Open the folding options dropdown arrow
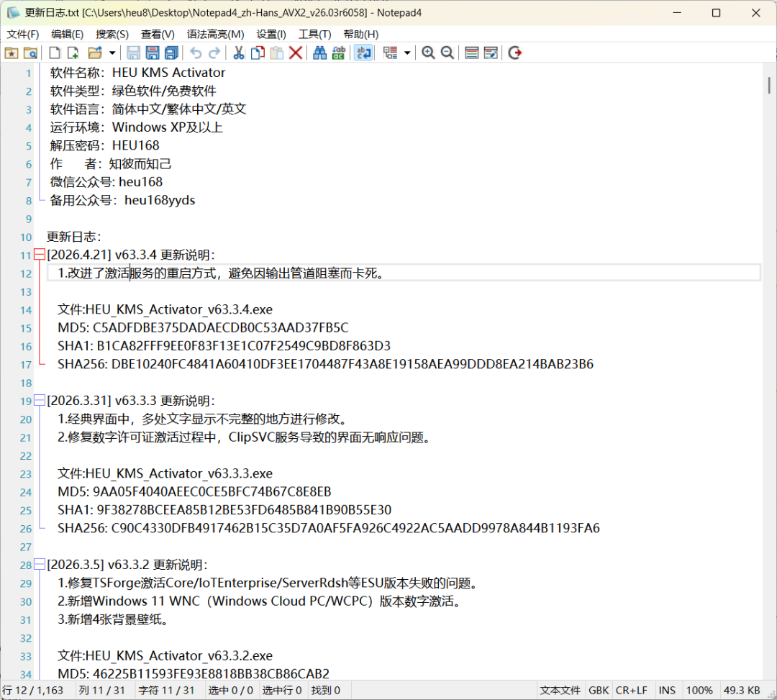Image resolution: width=777 pixels, height=700 pixels. (x=407, y=53)
